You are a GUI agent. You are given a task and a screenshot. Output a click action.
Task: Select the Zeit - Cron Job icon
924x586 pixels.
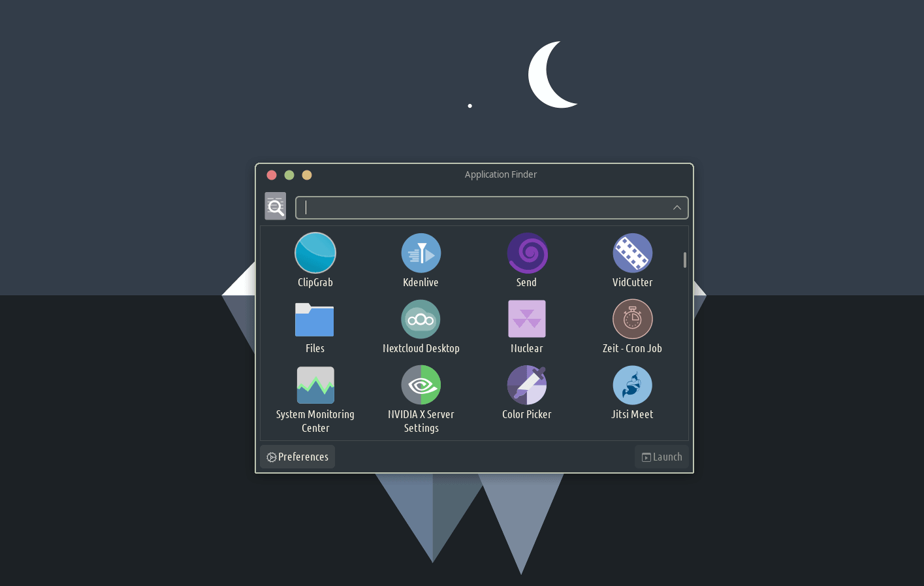[632, 319]
